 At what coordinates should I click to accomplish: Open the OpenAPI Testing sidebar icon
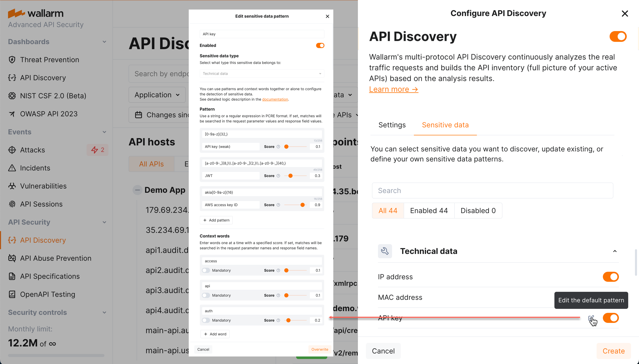click(x=12, y=294)
